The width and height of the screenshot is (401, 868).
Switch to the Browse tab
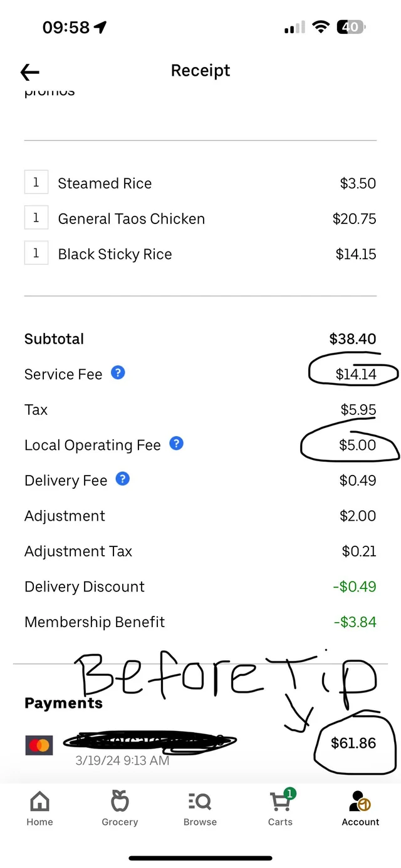coord(200,809)
